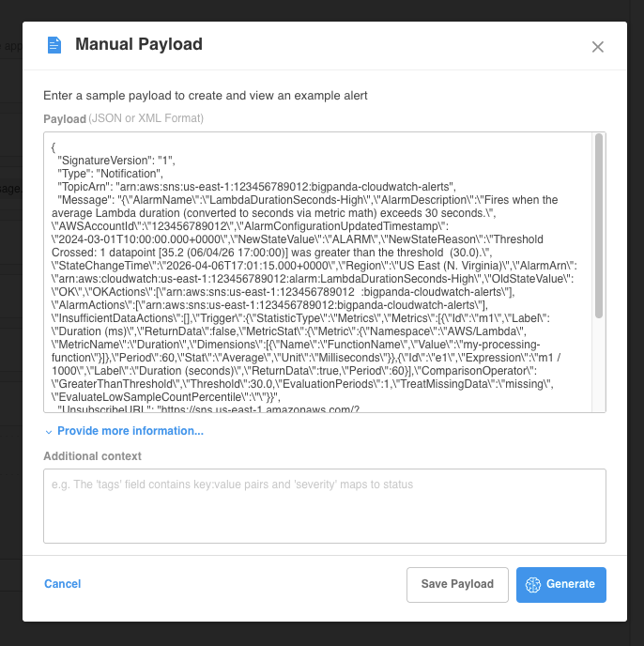
Task: Close the Manual Payload dialog with X
Action: tap(598, 47)
